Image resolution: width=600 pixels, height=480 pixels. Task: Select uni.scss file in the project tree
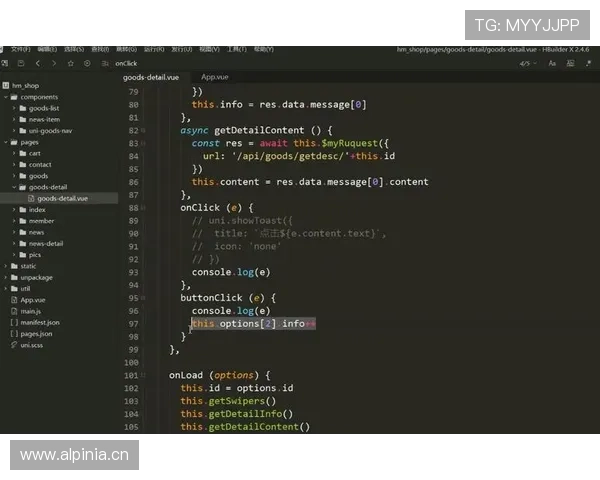click(x=32, y=344)
